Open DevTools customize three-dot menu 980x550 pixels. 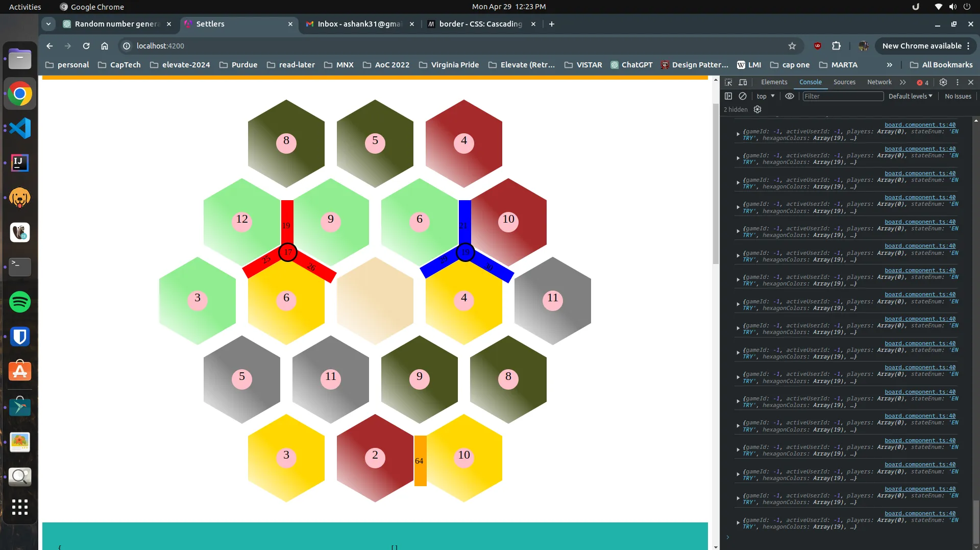[958, 82]
